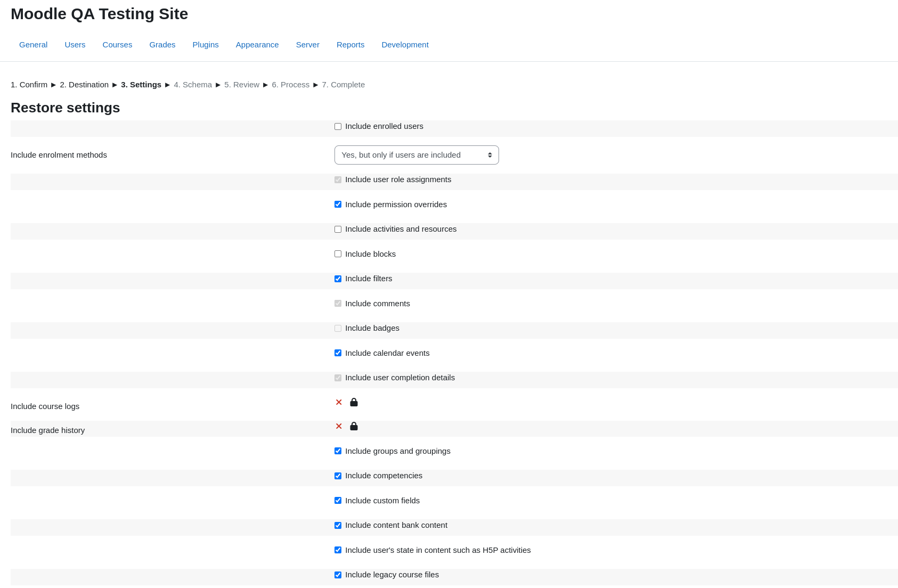The width and height of the screenshot is (898, 588).
Task: Click the lock icon beside Include grade history
Action: tap(354, 426)
